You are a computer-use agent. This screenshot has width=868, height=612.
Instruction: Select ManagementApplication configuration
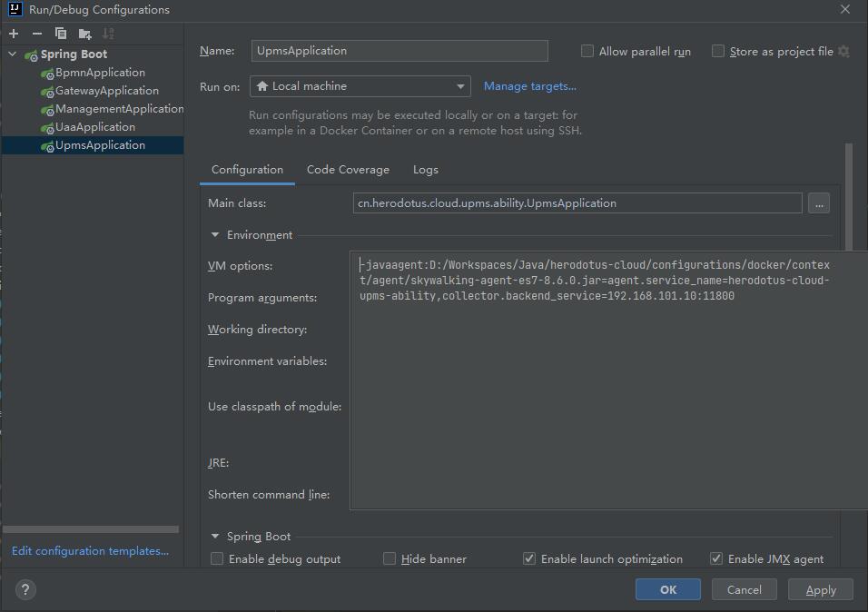[111, 109]
